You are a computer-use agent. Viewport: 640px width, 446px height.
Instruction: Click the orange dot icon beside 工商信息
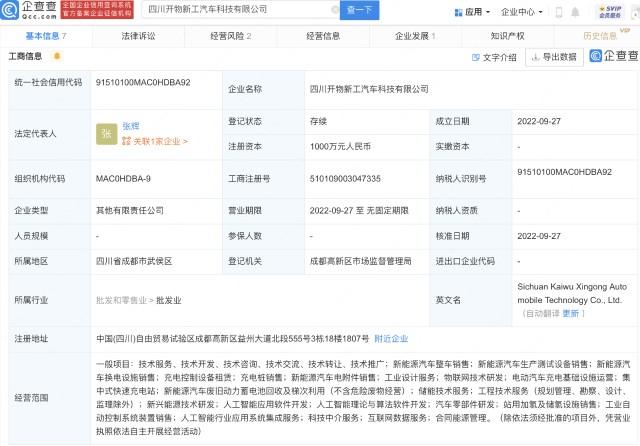click(57, 56)
